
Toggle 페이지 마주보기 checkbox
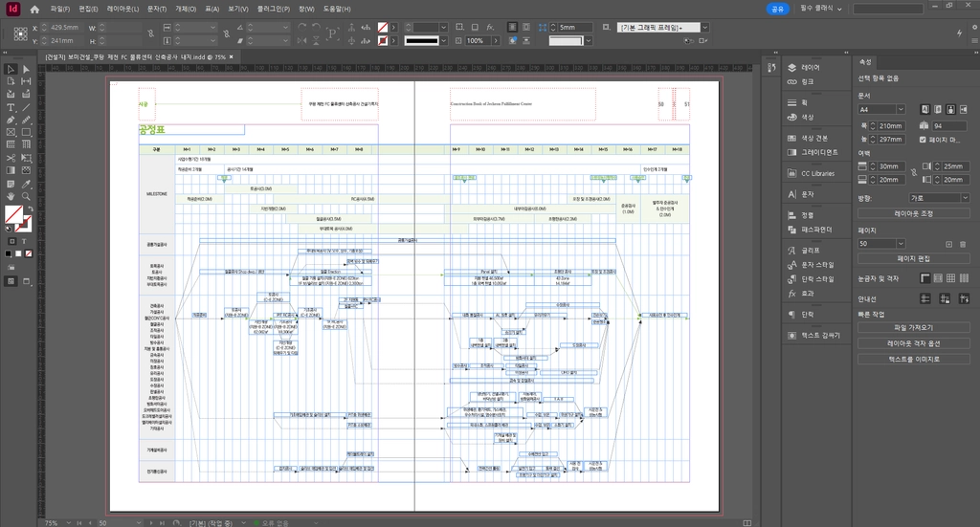(x=923, y=140)
